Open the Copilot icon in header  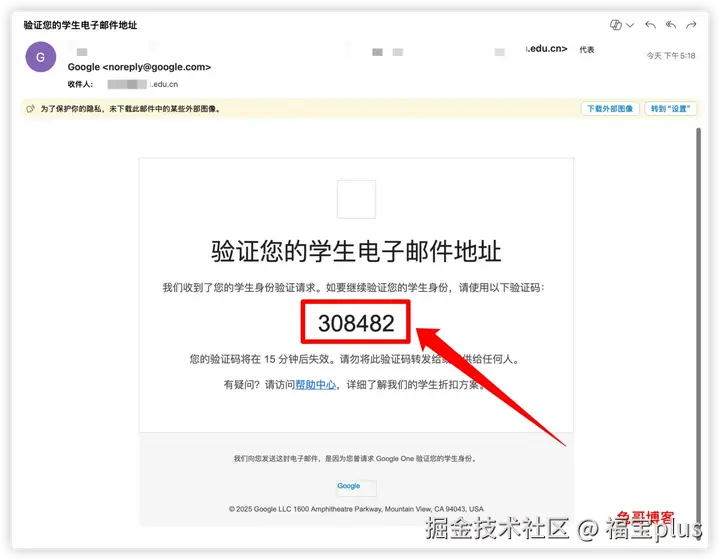click(616, 25)
